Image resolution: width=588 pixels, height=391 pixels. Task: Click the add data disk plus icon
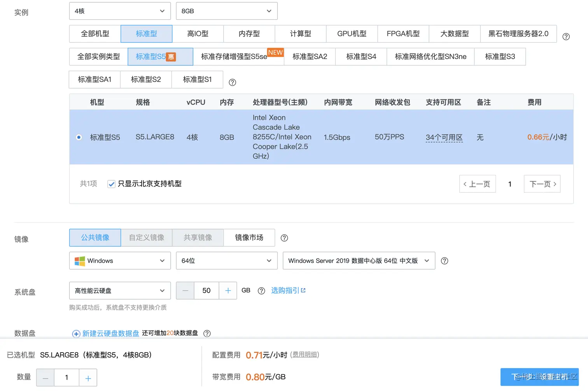tap(76, 333)
